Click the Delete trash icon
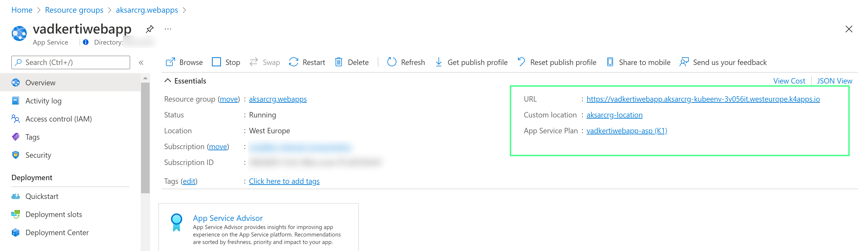This screenshot has width=868, height=251. click(339, 62)
